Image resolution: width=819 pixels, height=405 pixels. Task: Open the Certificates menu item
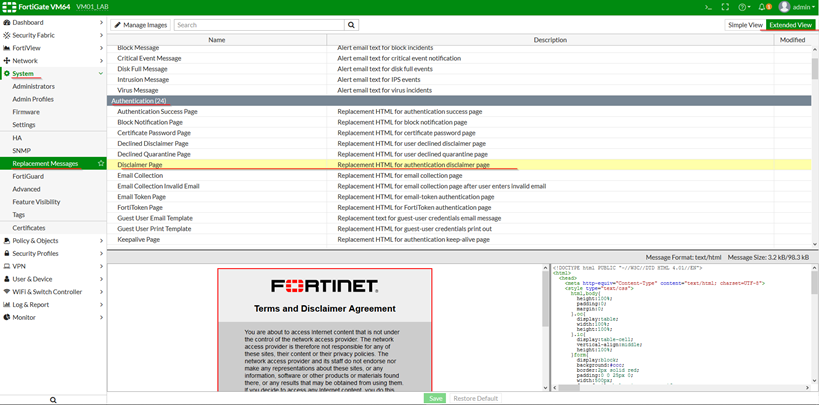[29, 228]
